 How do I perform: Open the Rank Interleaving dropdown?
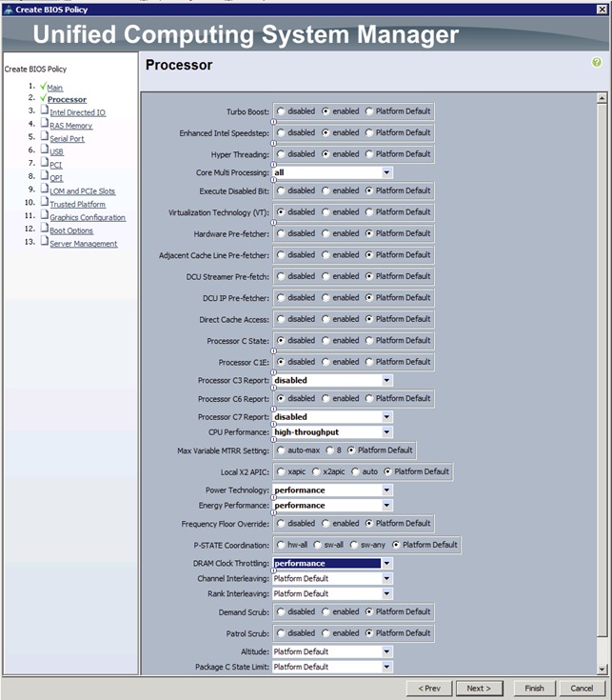(x=386, y=593)
